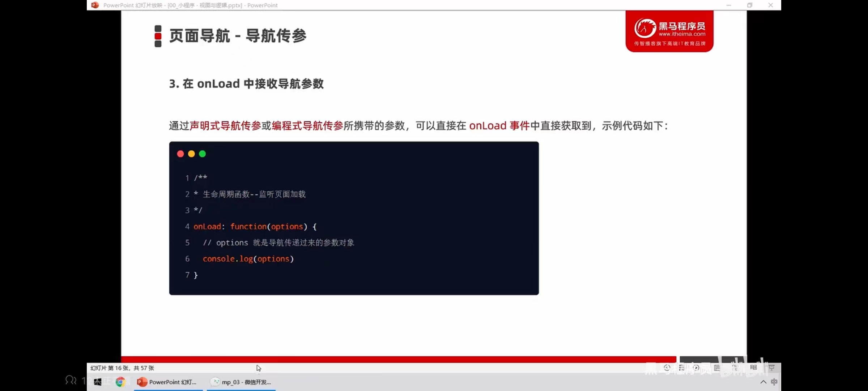Restore down the PowerPoint window
Viewport: 868px width, 391px height.
750,5
